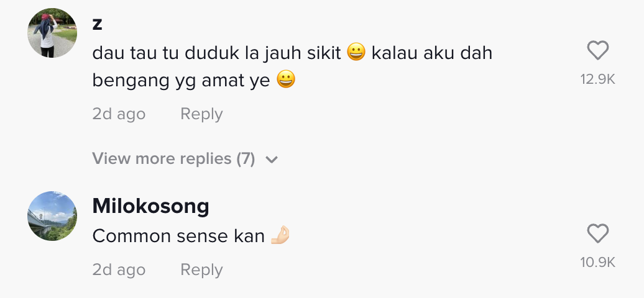
Task: Click the 12.9K like count
Action: click(x=597, y=79)
